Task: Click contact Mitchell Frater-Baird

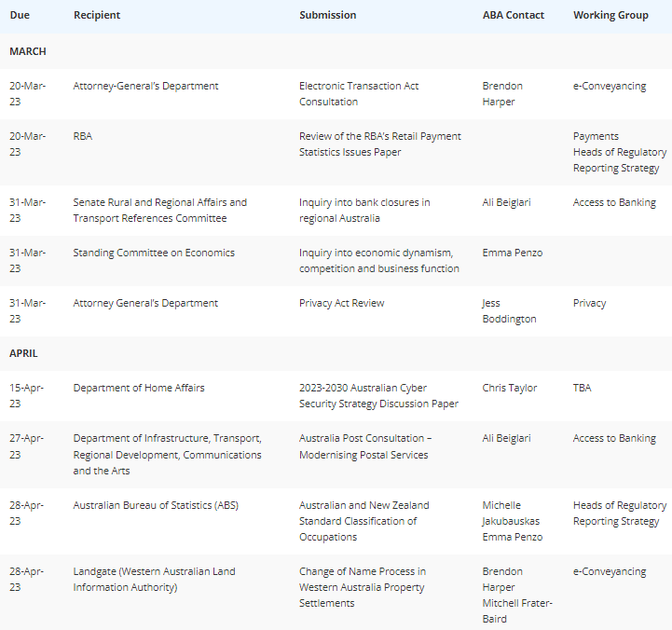Action: click(517, 611)
